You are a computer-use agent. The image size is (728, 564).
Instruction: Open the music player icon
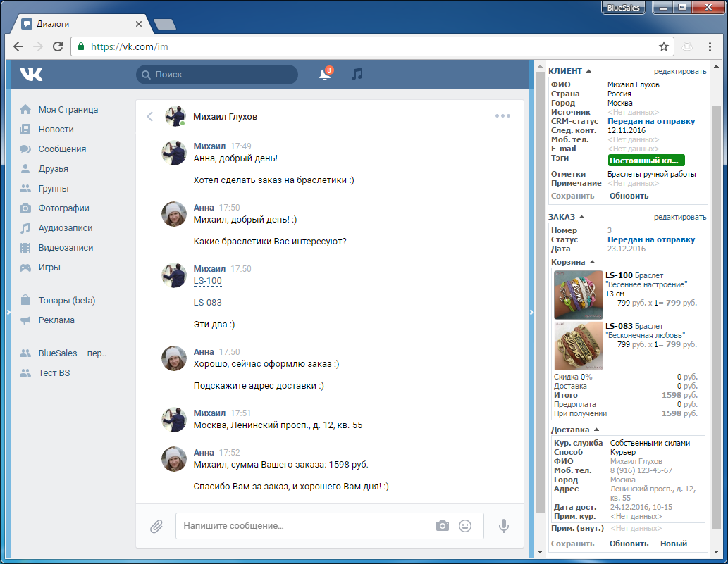coord(357,74)
